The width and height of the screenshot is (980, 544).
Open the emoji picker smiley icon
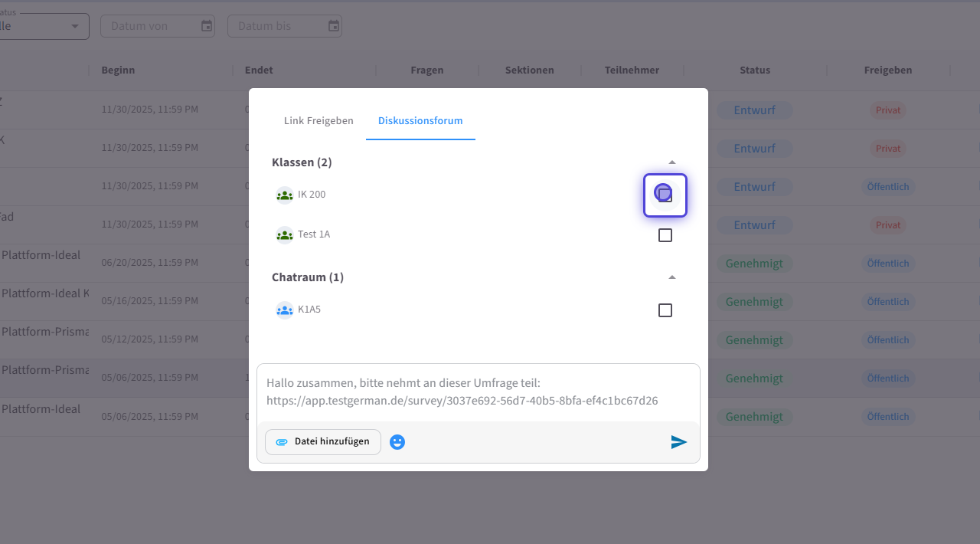point(397,442)
